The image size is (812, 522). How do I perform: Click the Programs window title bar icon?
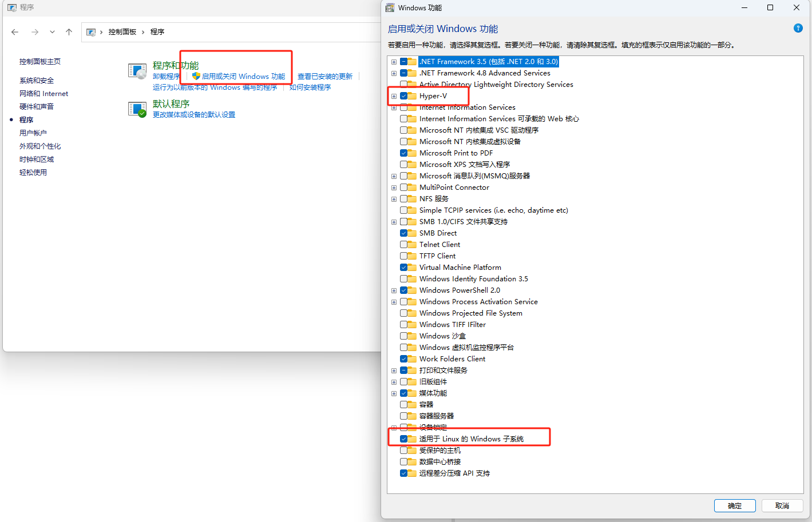pyautogui.click(x=12, y=7)
